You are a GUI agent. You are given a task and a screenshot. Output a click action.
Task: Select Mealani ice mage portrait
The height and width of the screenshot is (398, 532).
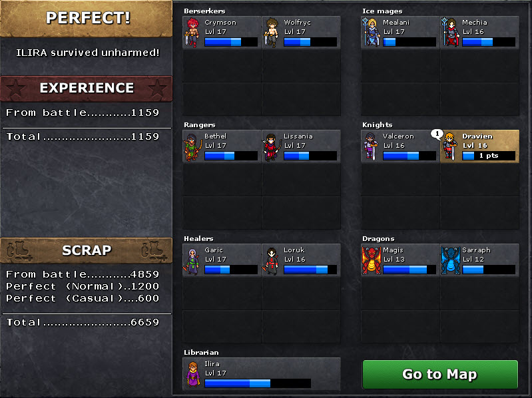[x=371, y=32]
